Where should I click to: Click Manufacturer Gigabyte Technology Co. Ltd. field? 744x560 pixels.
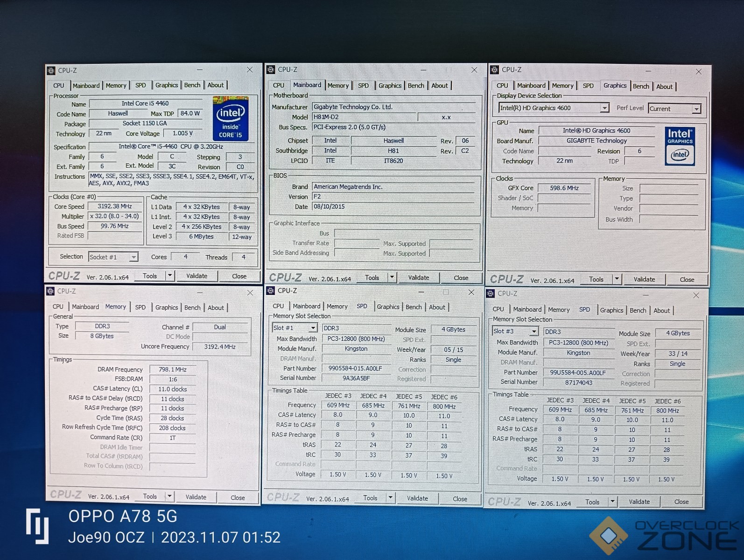pyautogui.click(x=394, y=107)
